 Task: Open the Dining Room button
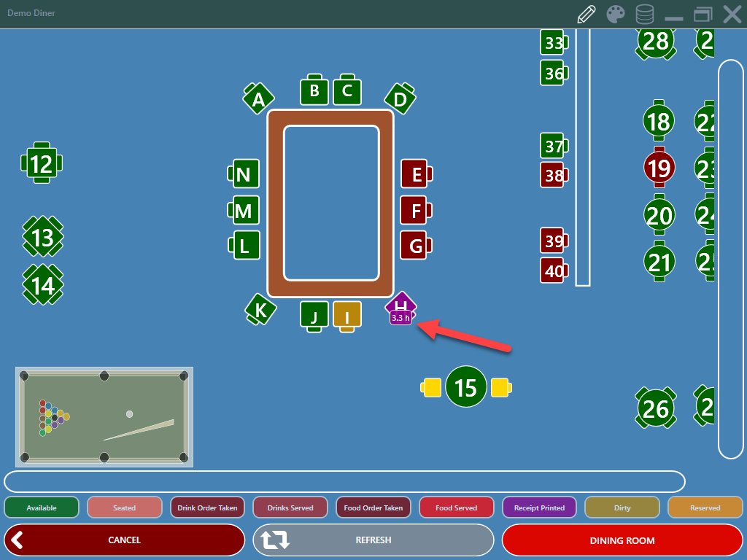(x=622, y=540)
